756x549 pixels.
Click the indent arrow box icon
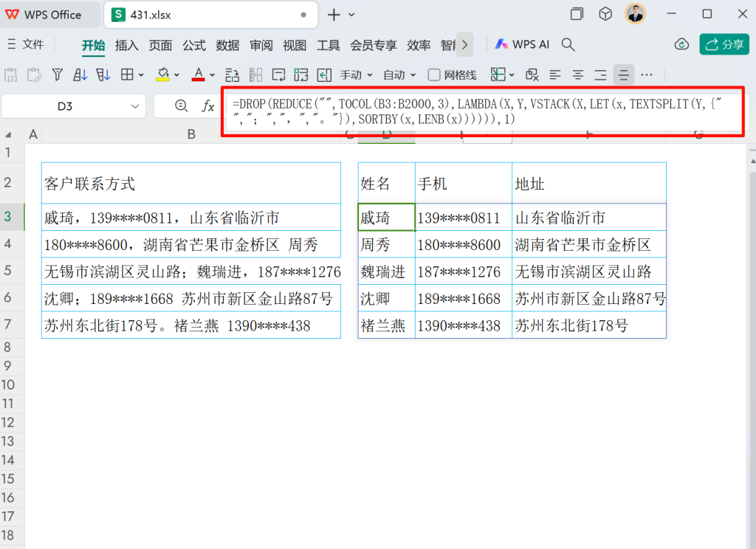324,75
